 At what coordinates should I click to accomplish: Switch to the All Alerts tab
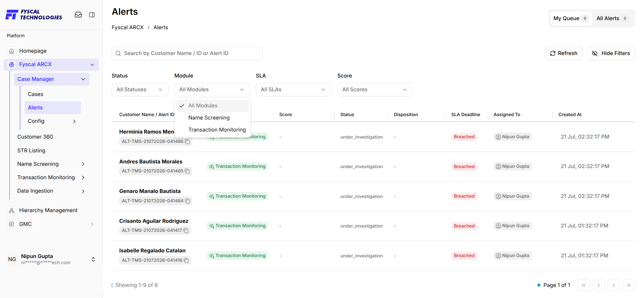tap(612, 18)
